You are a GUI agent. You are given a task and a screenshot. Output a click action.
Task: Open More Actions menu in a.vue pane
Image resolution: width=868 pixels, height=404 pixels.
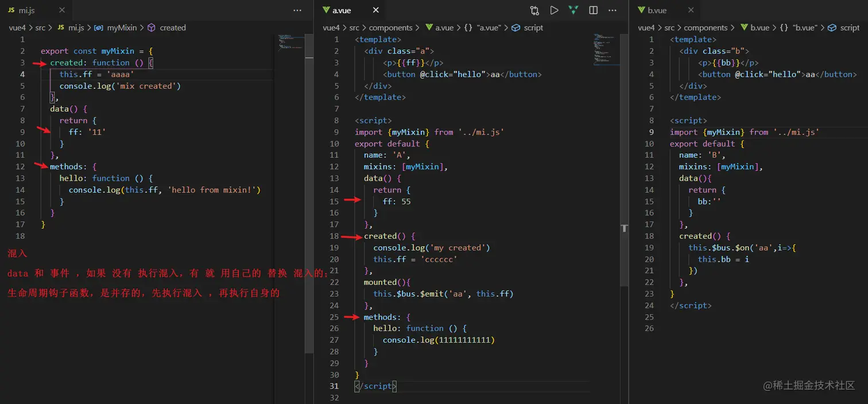pyautogui.click(x=613, y=10)
